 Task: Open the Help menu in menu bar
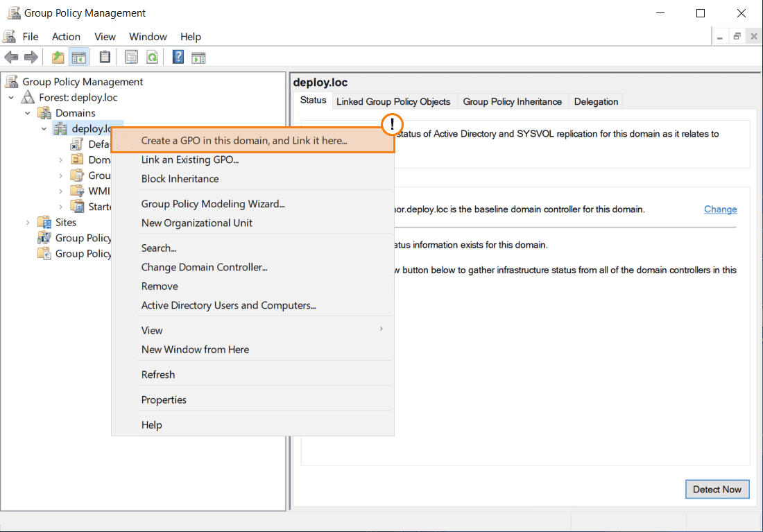pyautogui.click(x=191, y=37)
